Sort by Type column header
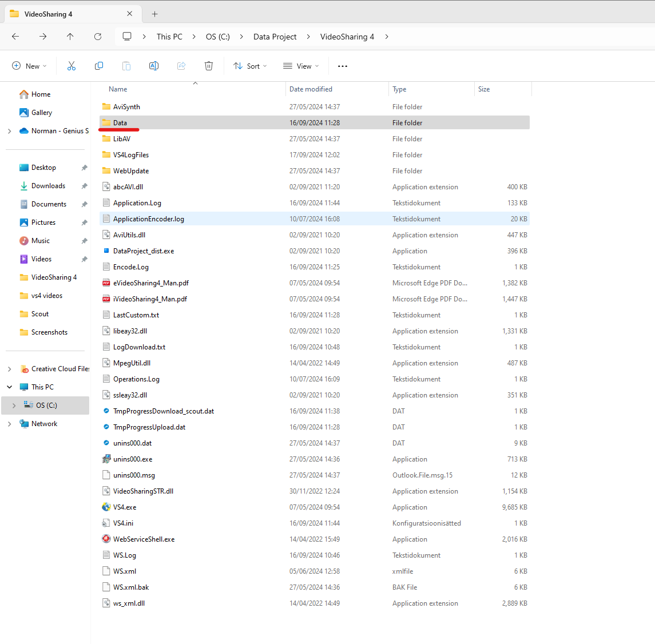 (399, 89)
